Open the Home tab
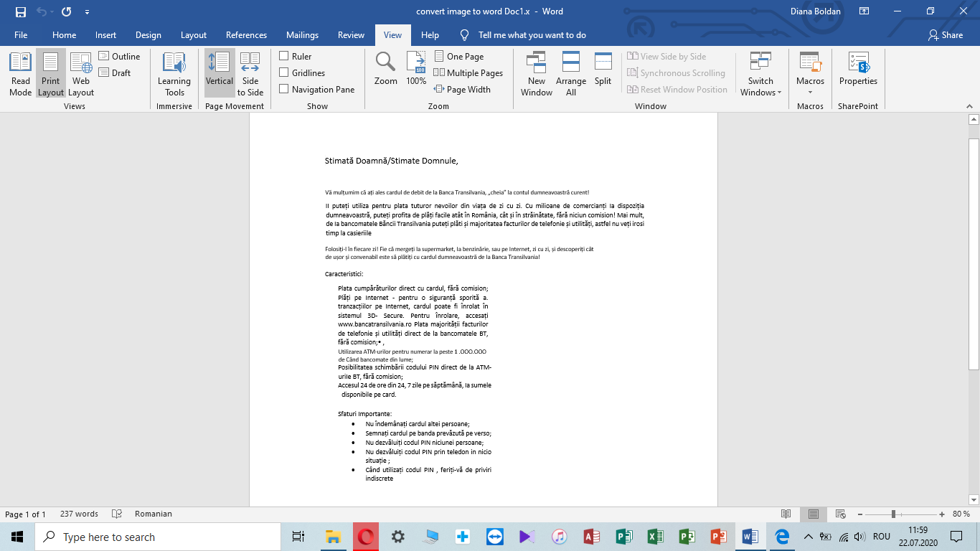This screenshot has width=980, height=551. [x=64, y=34]
